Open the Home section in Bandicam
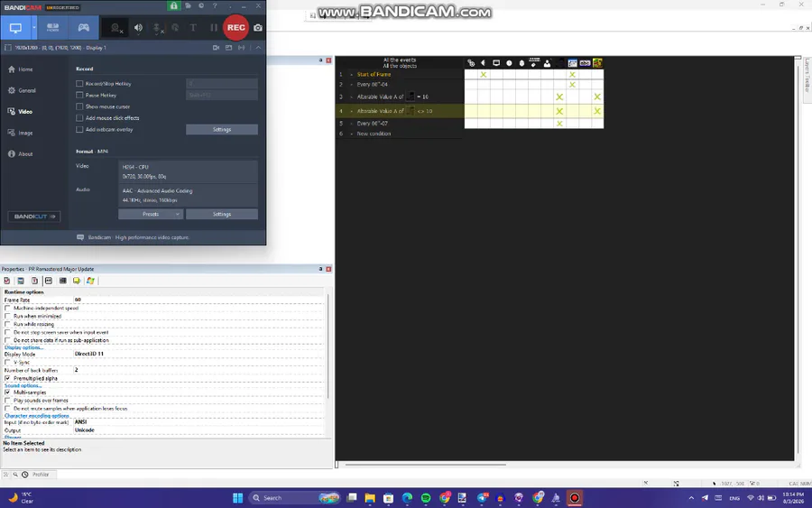The height and width of the screenshot is (508, 812). tap(21, 69)
